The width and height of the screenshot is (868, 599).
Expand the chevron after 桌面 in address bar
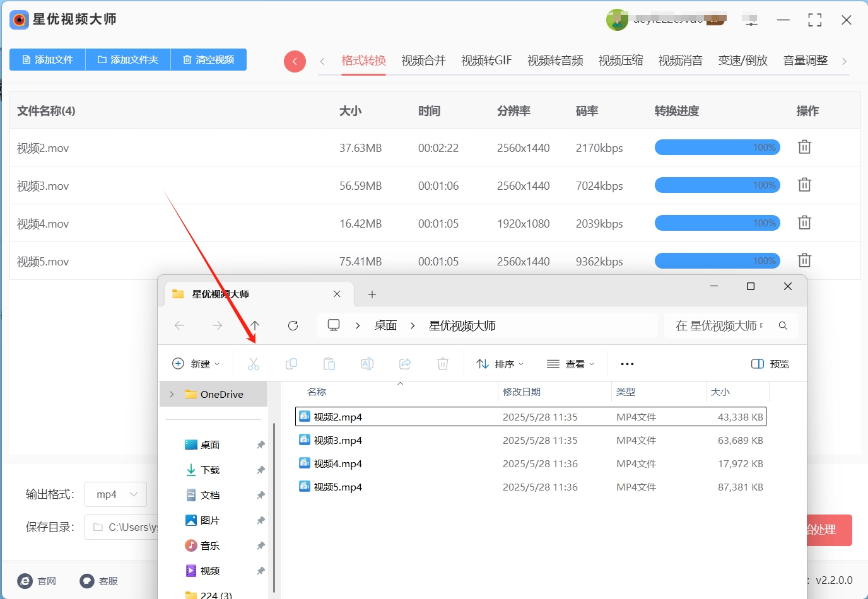(413, 325)
